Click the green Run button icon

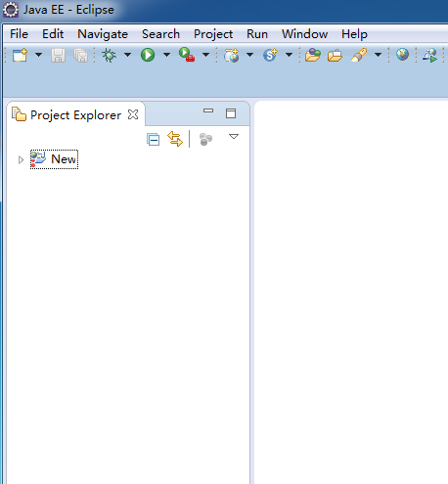[148, 55]
